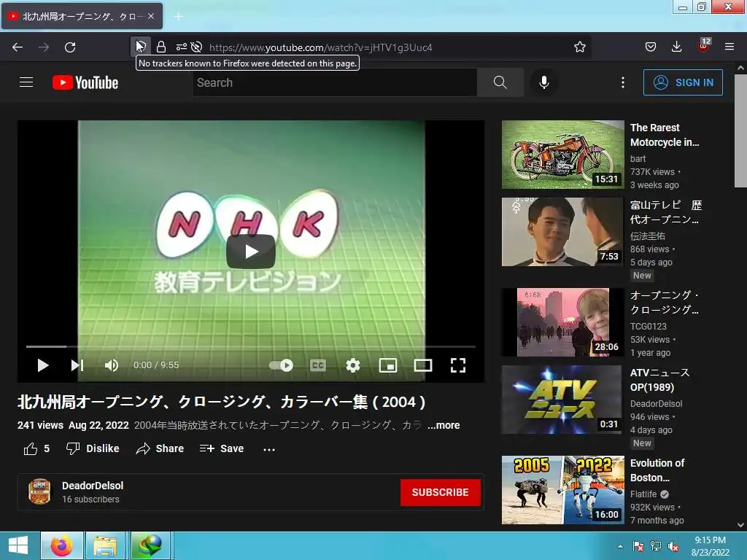
Task: Open DeadorDelsol channel avatar
Action: (39, 491)
